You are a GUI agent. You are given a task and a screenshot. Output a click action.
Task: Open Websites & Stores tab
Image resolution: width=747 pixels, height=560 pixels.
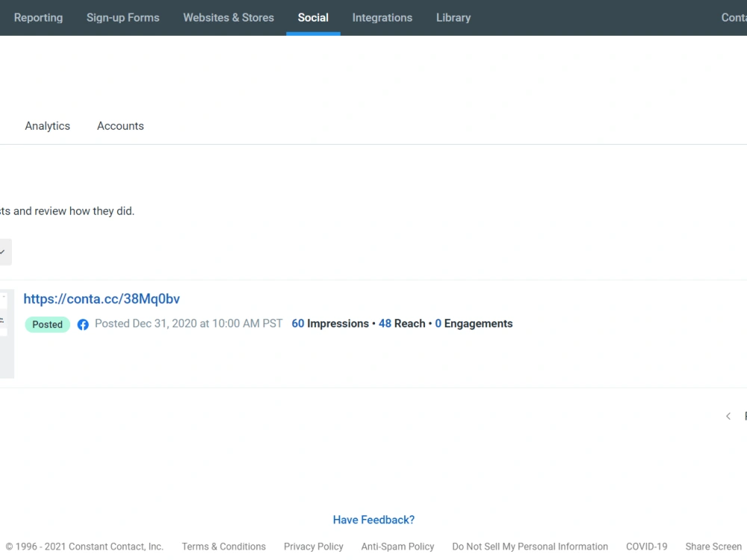click(x=229, y=18)
